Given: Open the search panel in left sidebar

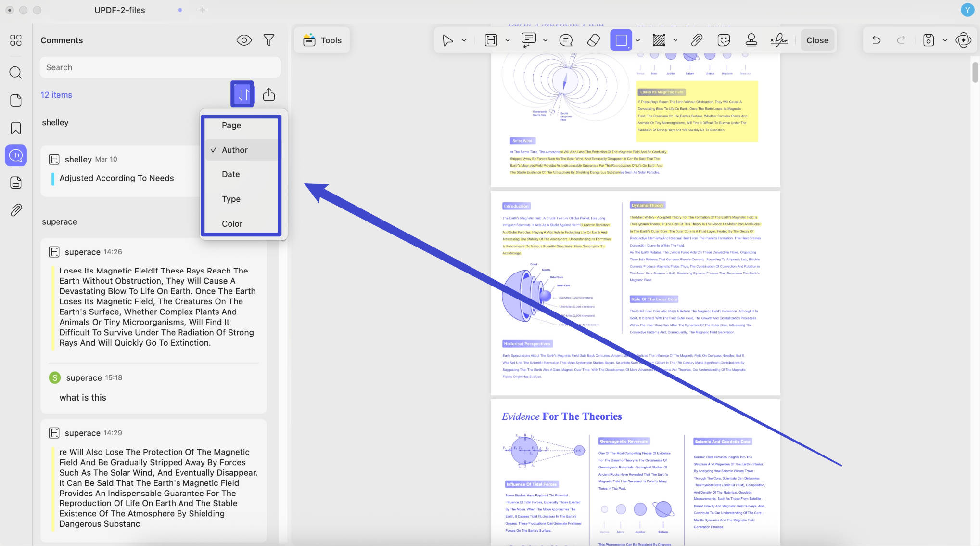Looking at the screenshot, I should coord(16,73).
